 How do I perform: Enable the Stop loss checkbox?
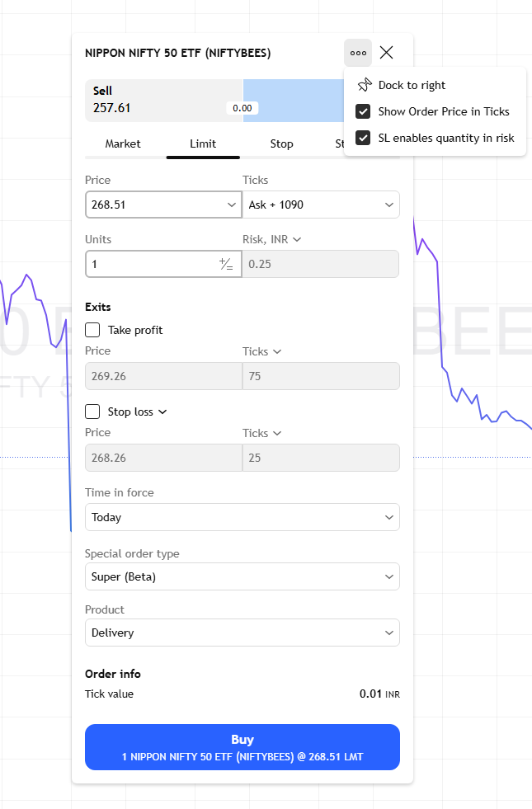coord(93,412)
